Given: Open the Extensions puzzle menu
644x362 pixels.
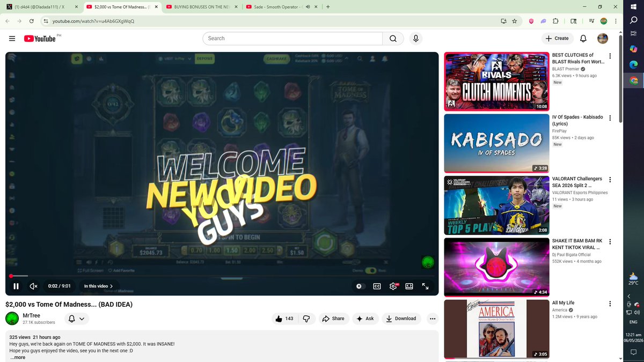Looking at the screenshot, I should click(555, 21).
